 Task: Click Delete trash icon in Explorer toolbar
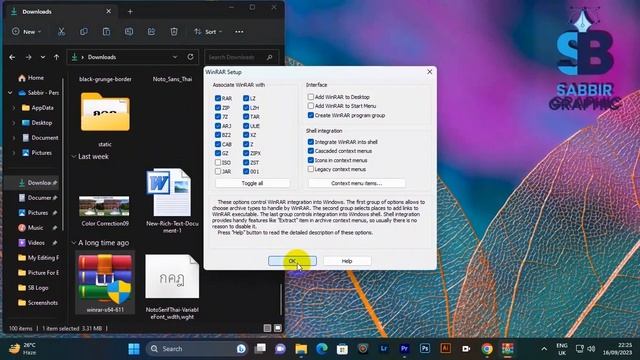[x=174, y=31]
